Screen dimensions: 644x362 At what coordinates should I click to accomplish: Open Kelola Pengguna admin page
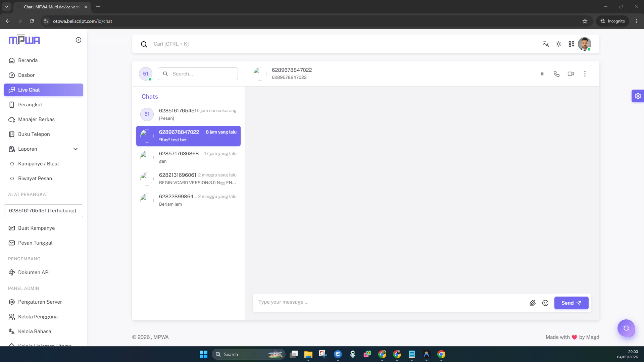click(44, 317)
